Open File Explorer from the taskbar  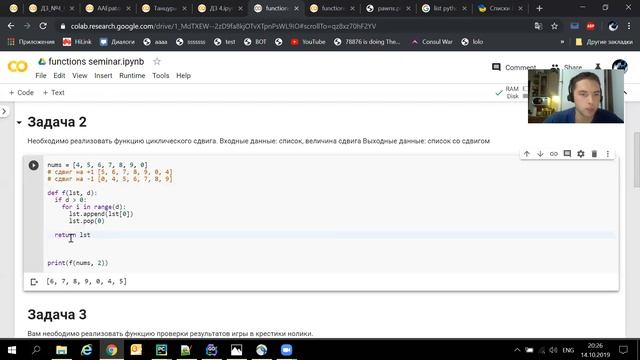(61, 350)
